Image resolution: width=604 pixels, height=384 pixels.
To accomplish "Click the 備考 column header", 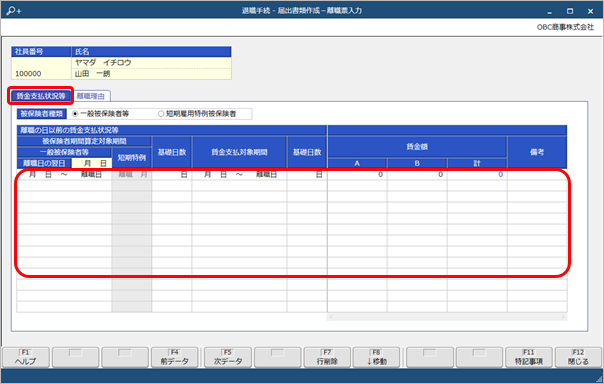I will (537, 152).
